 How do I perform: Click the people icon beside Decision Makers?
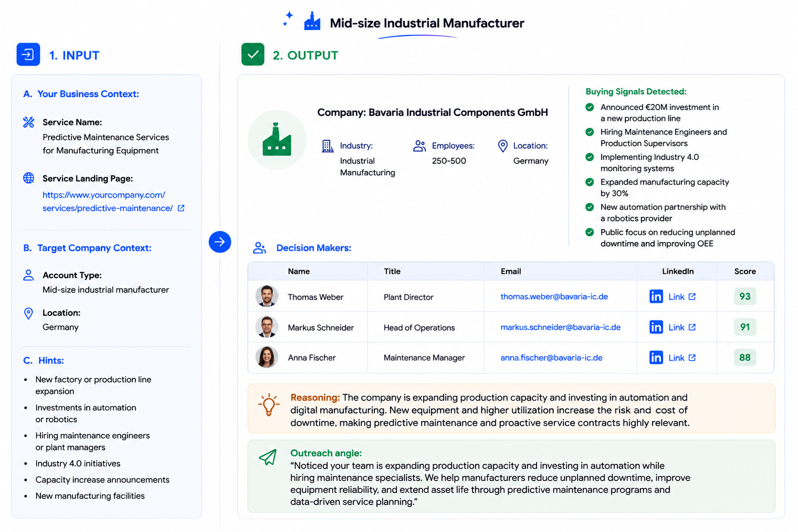[x=259, y=248]
